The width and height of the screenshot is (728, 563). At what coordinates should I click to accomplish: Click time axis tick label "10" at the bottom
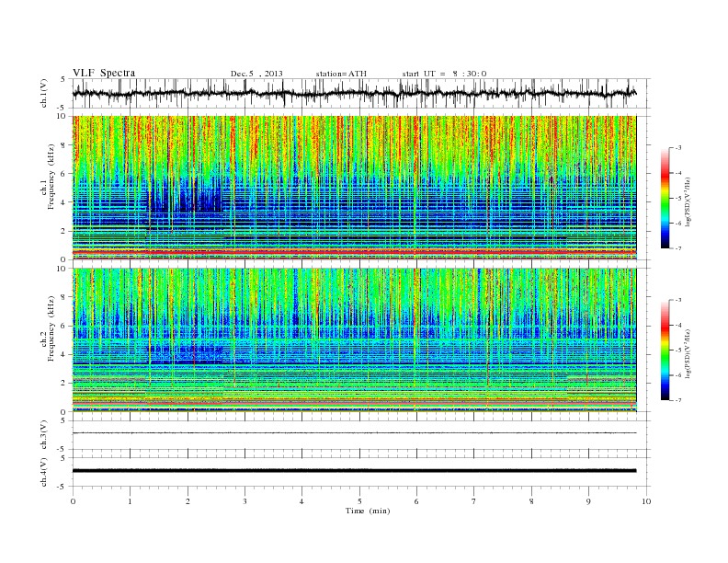pos(646,501)
